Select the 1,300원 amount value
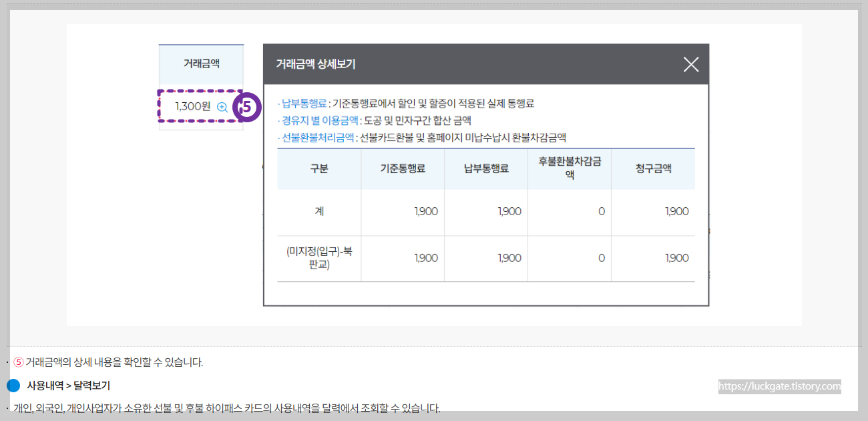868x421 pixels. 193,106
